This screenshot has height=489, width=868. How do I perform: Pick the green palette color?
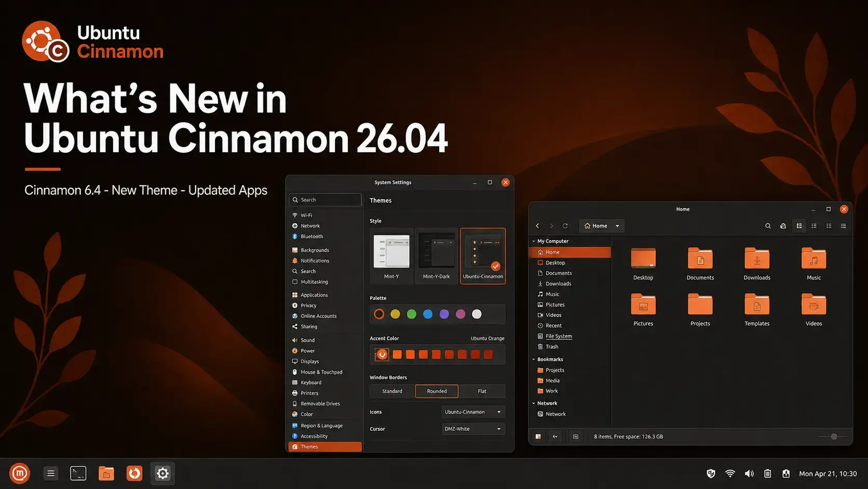412,314
